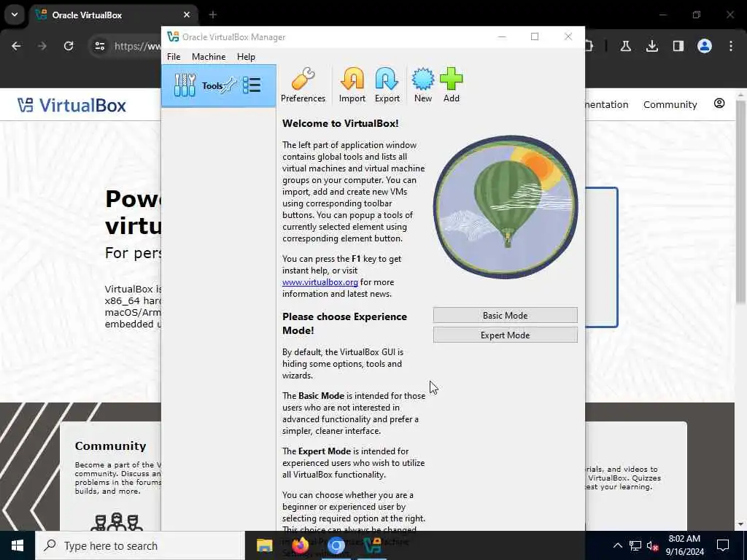Click the VirtualBox website logo

coord(71,105)
